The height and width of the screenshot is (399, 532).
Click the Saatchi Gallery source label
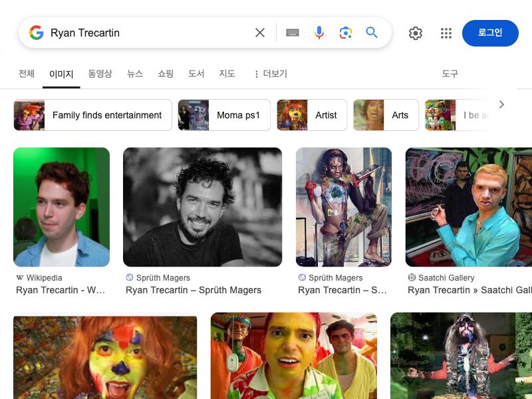point(446,278)
